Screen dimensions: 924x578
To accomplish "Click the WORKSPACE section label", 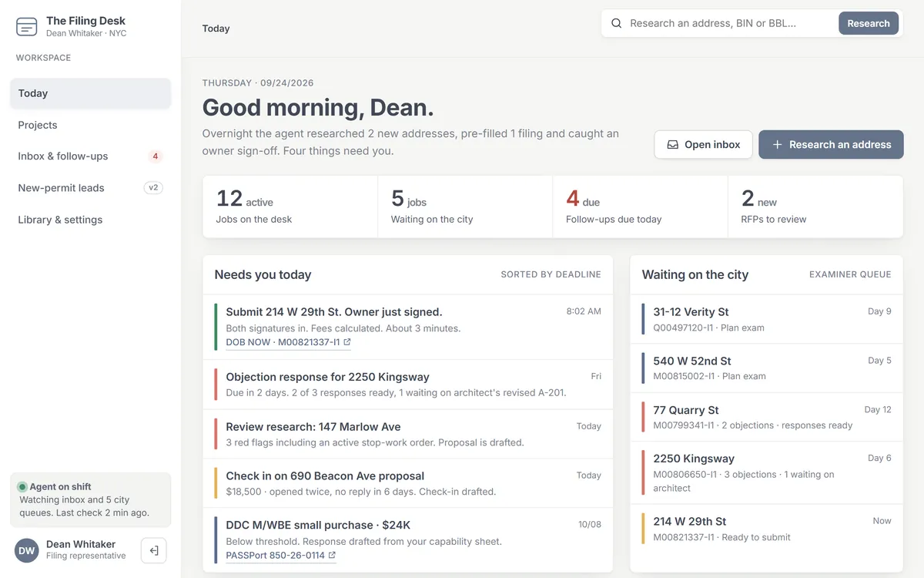I will (x=43, y=58).
